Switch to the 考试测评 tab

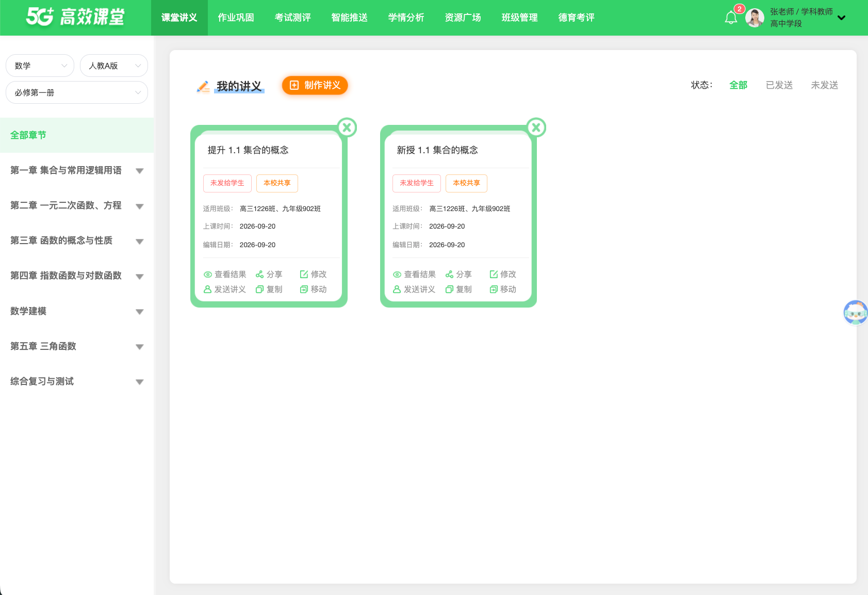(x=293, y=18)
